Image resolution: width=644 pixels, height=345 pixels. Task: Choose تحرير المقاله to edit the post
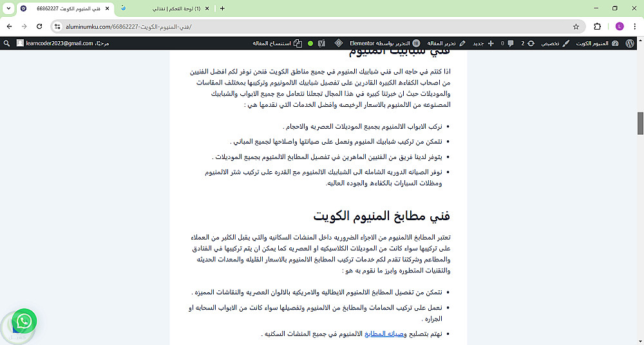click(446, 43)
